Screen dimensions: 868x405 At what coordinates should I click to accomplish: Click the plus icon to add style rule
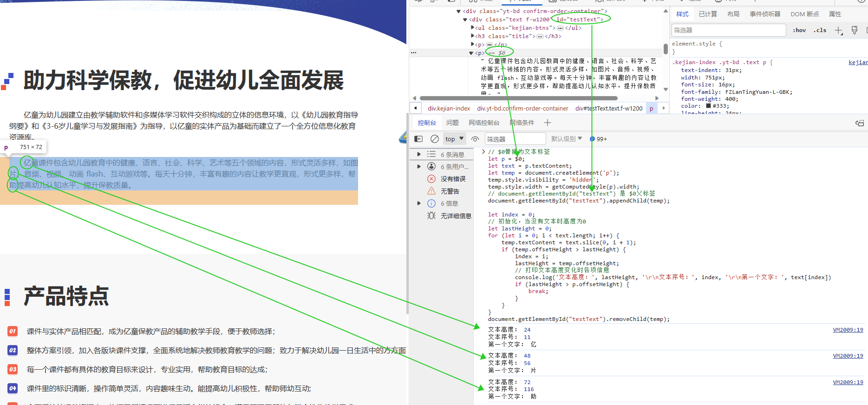point(838,30)
